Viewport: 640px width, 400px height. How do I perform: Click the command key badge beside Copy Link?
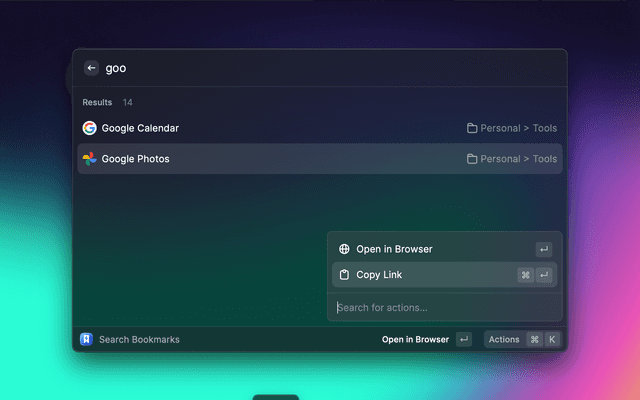pyautogui.click(x=526, y=275)
